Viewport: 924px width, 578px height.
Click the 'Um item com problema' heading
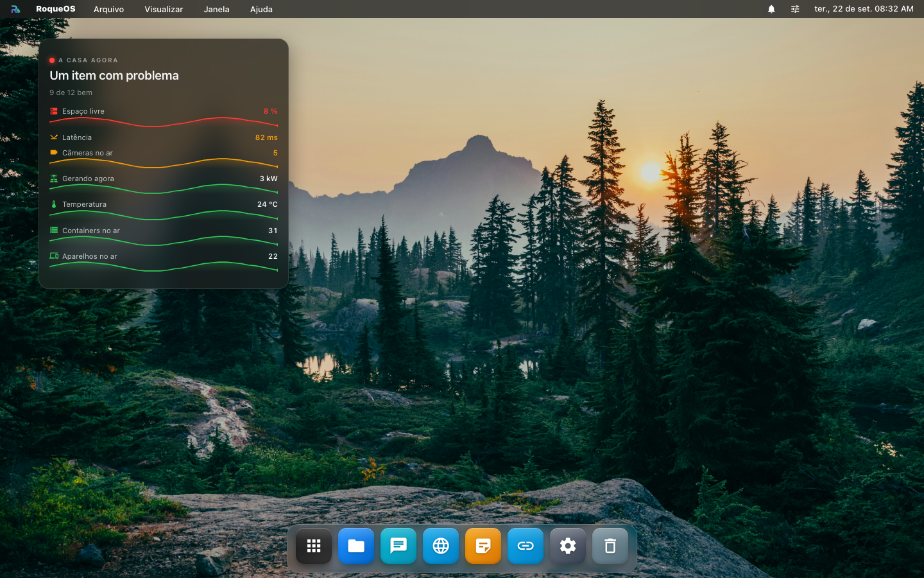pos(114,76)
